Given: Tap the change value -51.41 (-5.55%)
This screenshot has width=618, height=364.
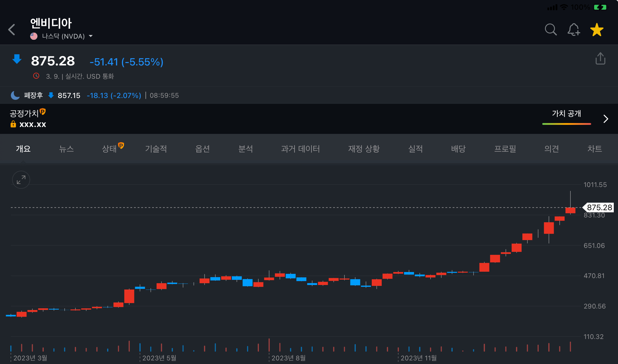Looking at the screenshot, I should pyautogui.click(x=126, y=62).
